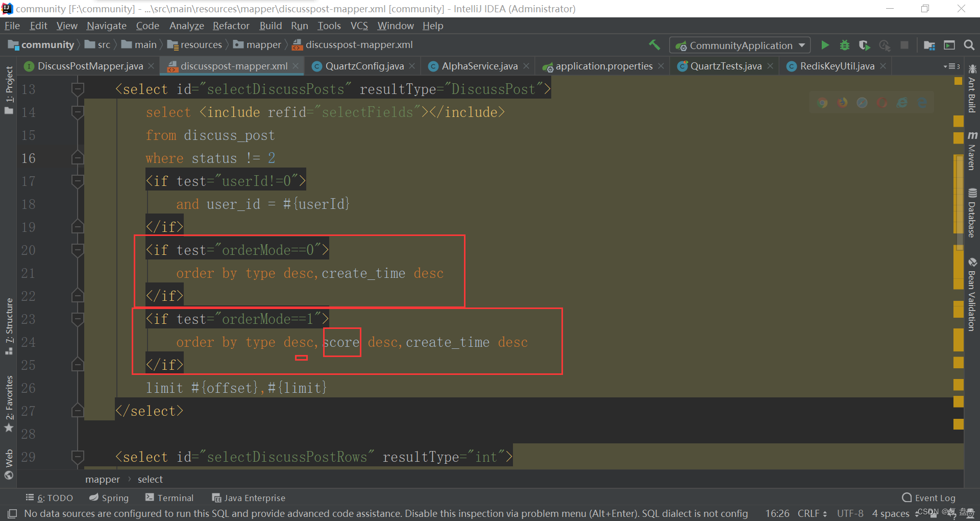
Task: Collapse the orderMode==1 if block at line 23
Action: point(78,319)
